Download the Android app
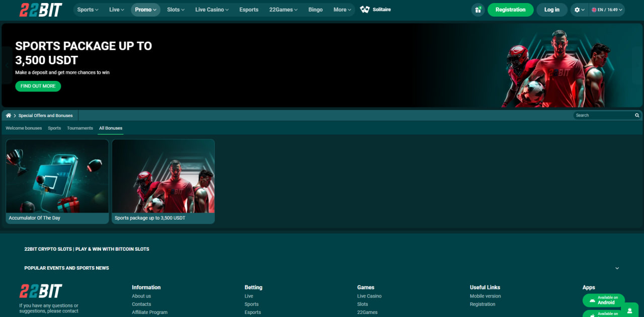This screenshot has height=317, width=644. (603, 300)
